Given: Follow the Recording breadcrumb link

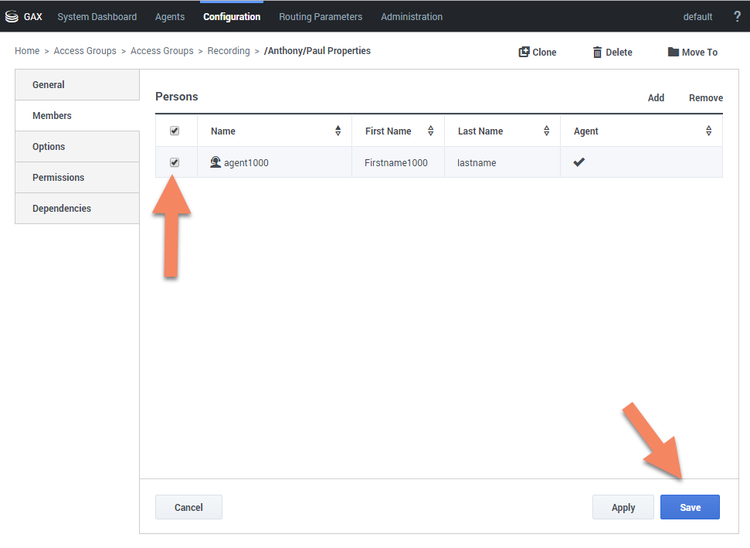Looking at the screenshot, I should pos(228,51).
